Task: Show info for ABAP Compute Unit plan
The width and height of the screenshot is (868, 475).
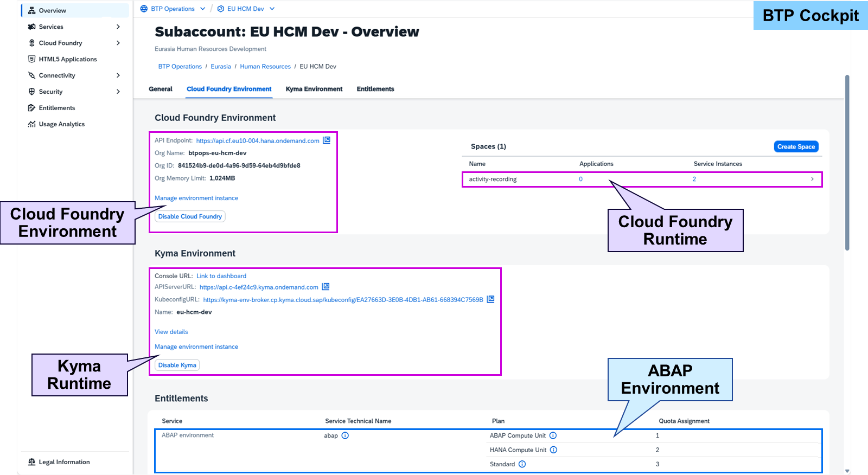Action: point(553,435)
